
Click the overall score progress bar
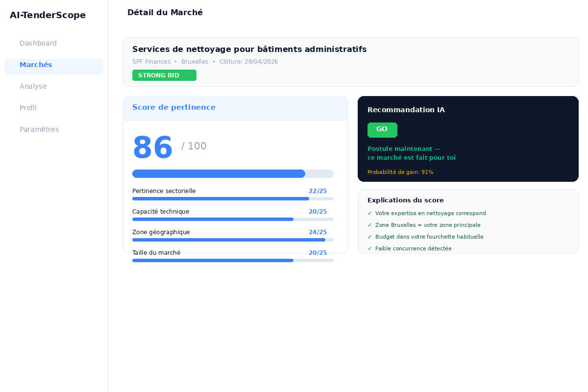pyautogui.click(x=233, y=173)
